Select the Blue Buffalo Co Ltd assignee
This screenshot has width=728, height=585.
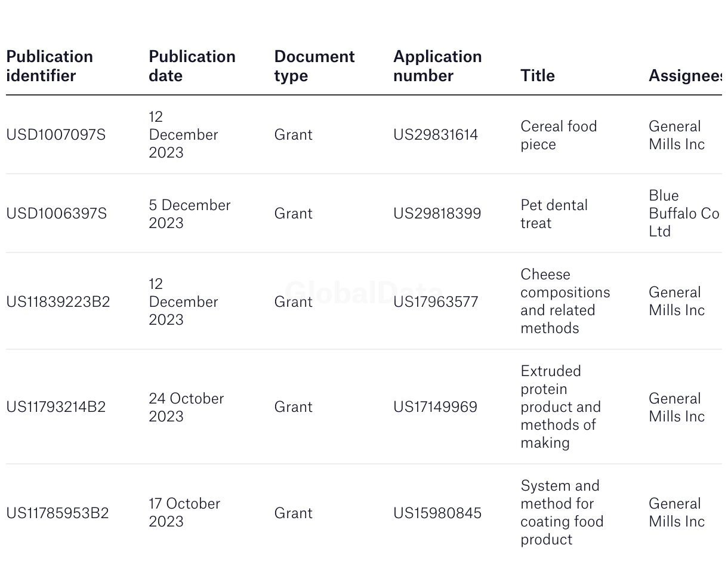(x=684, y=214)
